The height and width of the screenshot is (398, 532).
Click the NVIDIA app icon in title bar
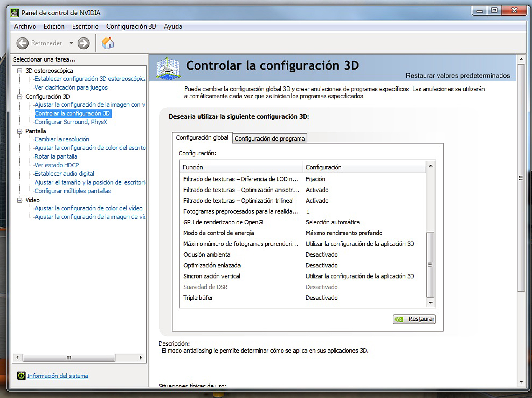(x=14, y=13)
